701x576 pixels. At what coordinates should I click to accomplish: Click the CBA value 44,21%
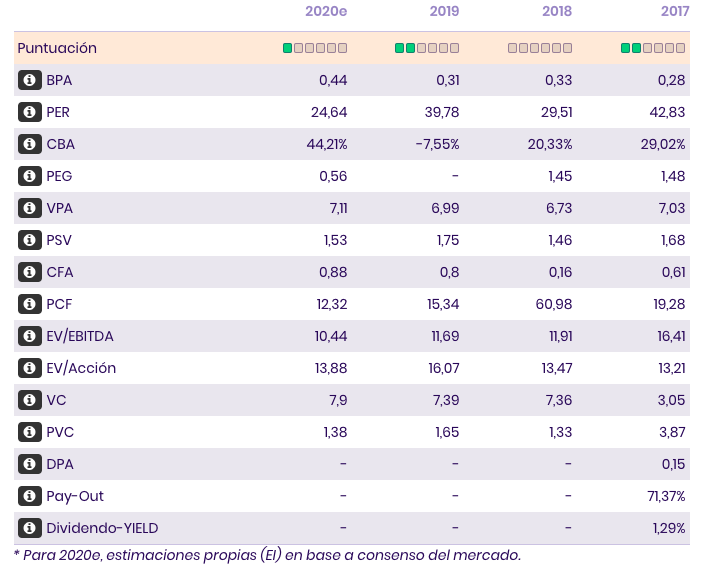[327, 144]
